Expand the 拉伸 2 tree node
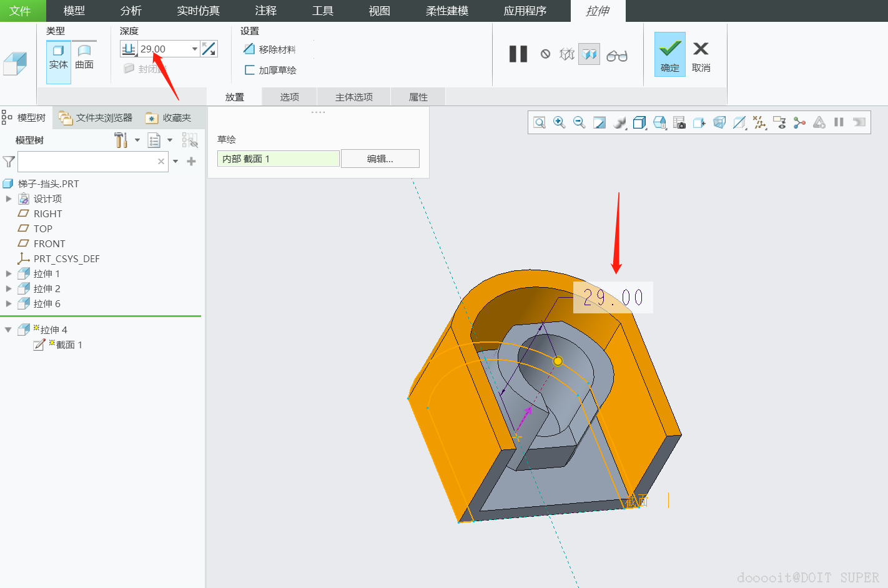This screenshot has height=588, width=888. [9, 288]
